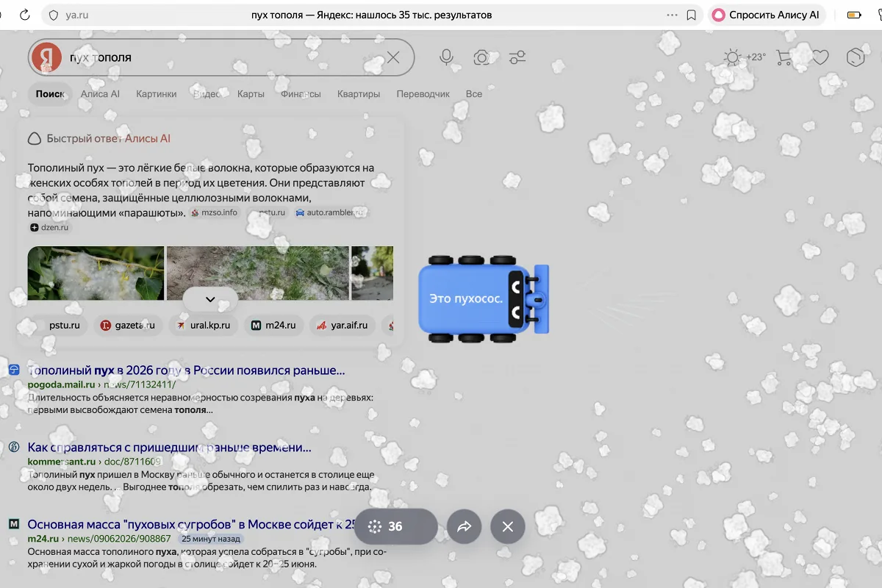
Task: Open favorites heart icon
Action: (820, 57)
